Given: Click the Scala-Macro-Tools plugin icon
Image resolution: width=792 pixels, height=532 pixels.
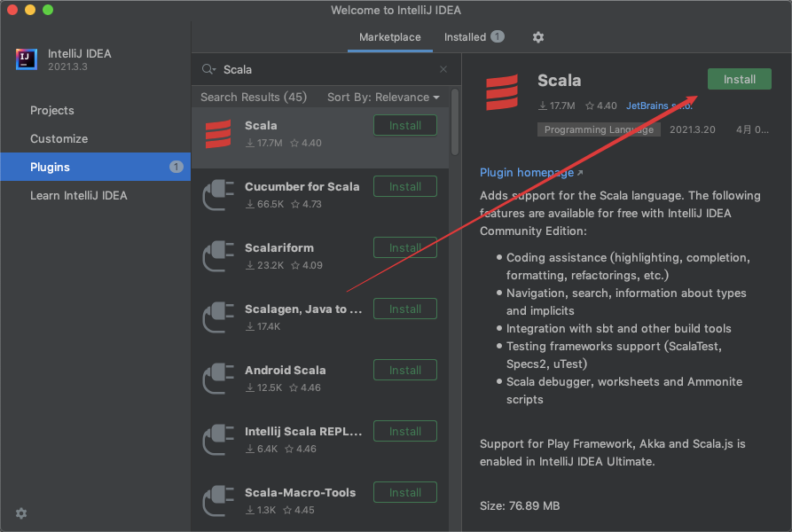Looking at the screenshot, I should (x=218, y=500).
